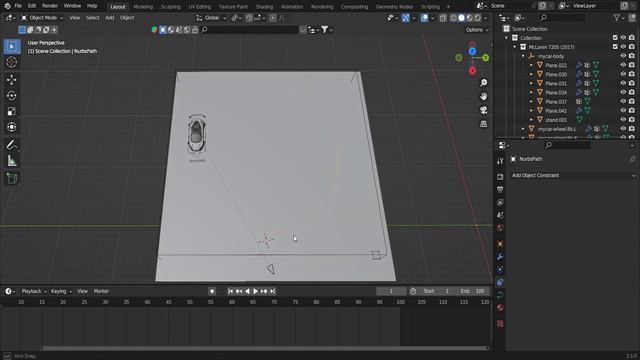Click the timeline horizontal scrollbar
The height and width of the screenshot is (360, 640).
265,348
